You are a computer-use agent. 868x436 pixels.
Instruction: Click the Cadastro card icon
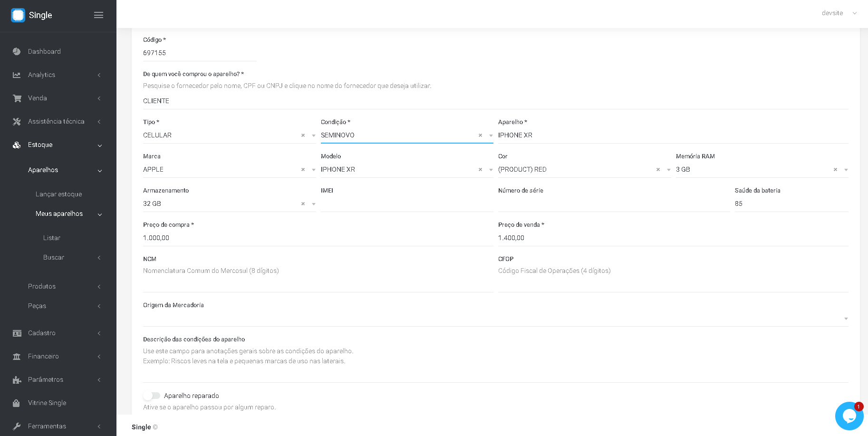[17, 333]
